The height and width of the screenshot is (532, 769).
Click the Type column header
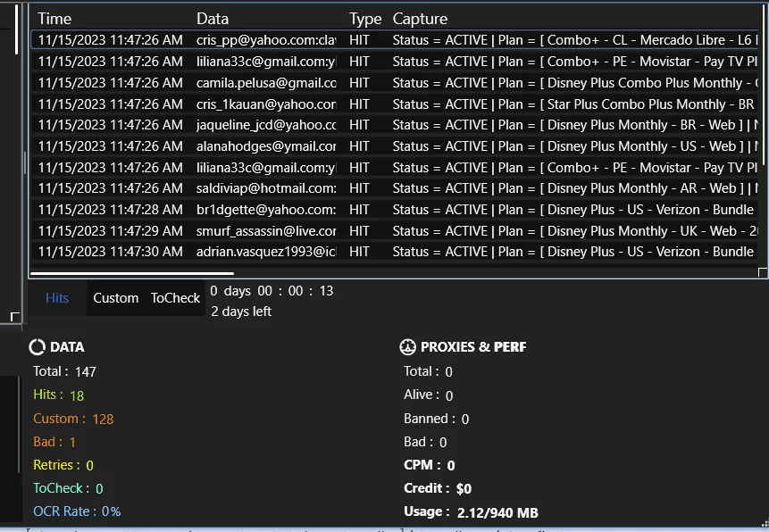[365, 19]
